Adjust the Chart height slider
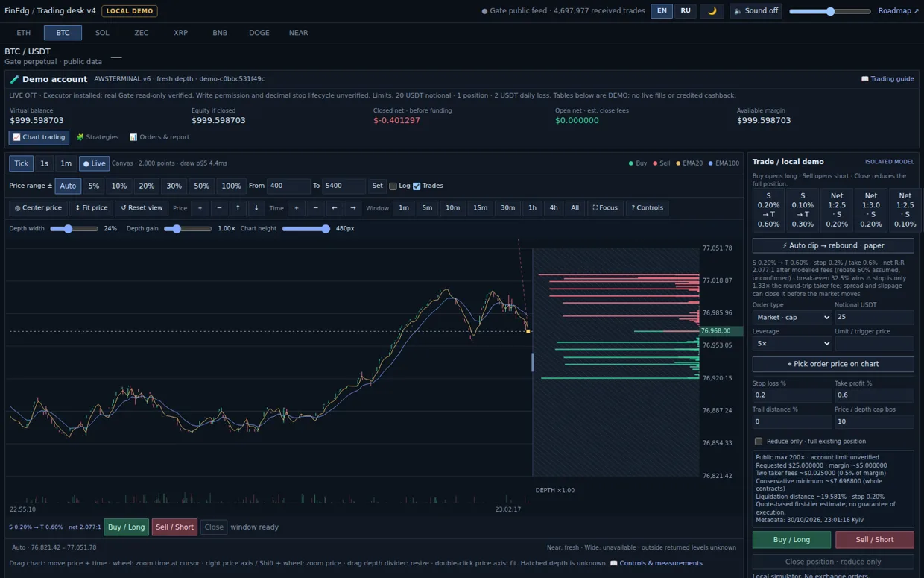 pyautogui.click(x=306, y=229)
